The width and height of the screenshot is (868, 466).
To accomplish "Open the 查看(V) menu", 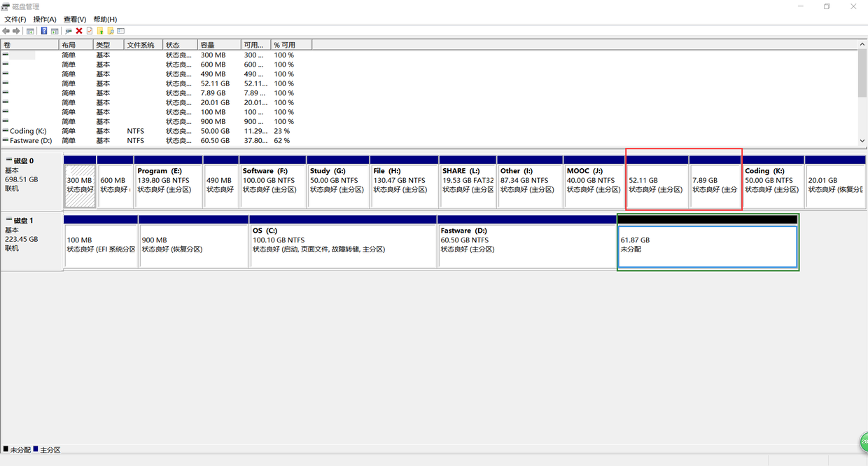I will point(75,19).
